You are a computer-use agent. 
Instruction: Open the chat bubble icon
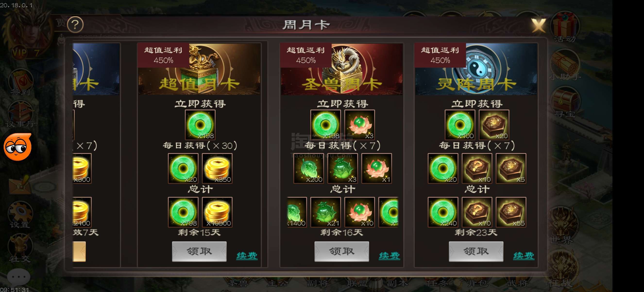tap(18, 277)
